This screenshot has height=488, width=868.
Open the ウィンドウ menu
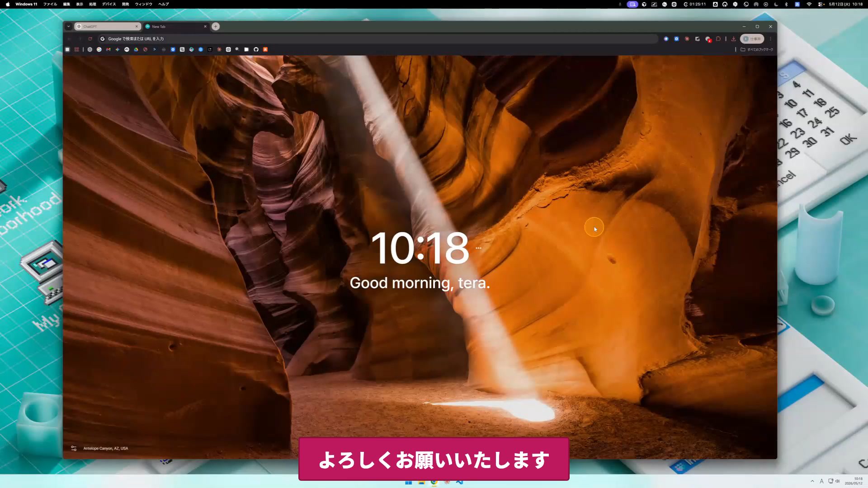(143, 4)
